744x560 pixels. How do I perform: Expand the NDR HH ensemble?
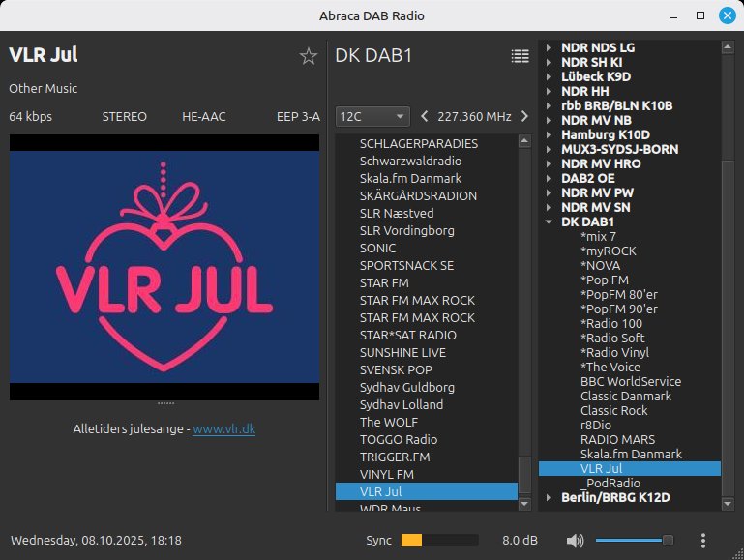click(548, 91)
